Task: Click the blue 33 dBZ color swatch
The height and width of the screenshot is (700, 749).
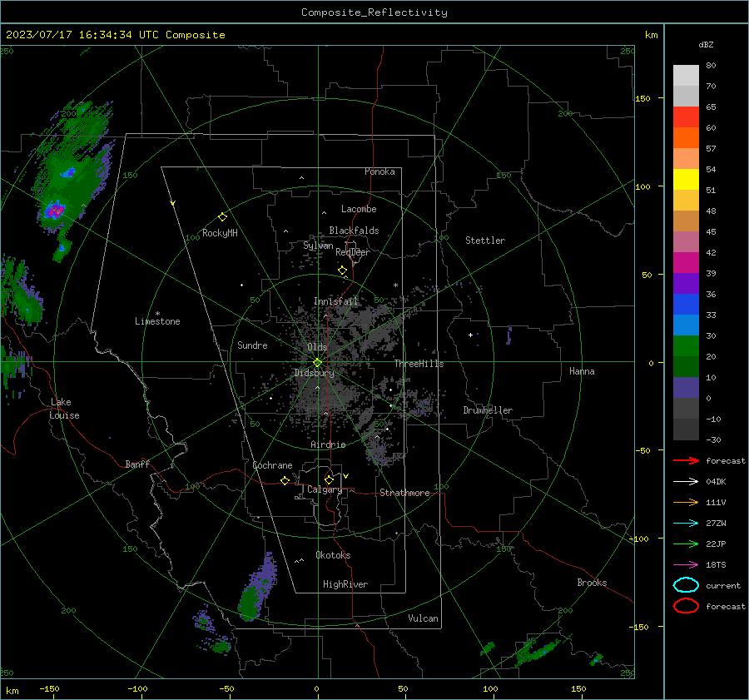Action: coord(686,305)
